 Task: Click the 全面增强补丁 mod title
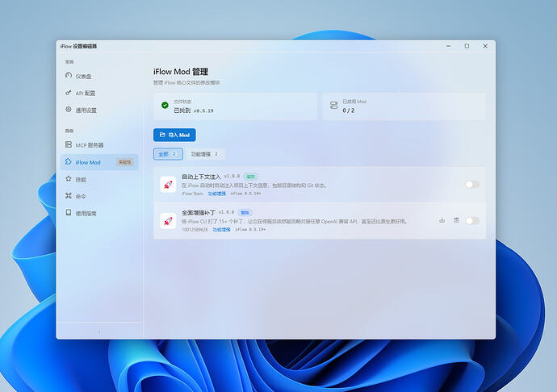tap(199, 213)
